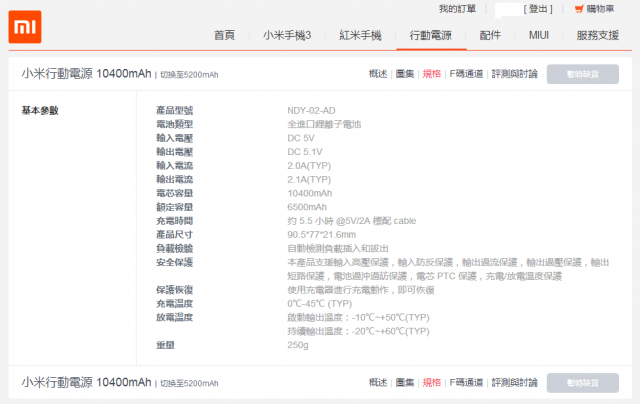The width and height of the screenshot is (640, 404).
Task: Click the 重量 weight label
Action: coord(165,345)
